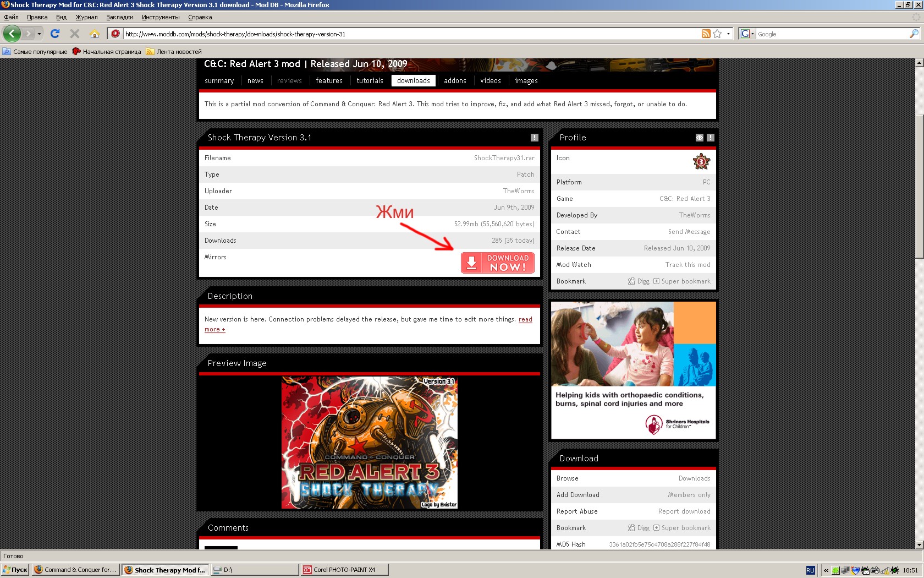Open the Правка menu
The width and height of the screenshot is (924, 578).
(37, 17)
